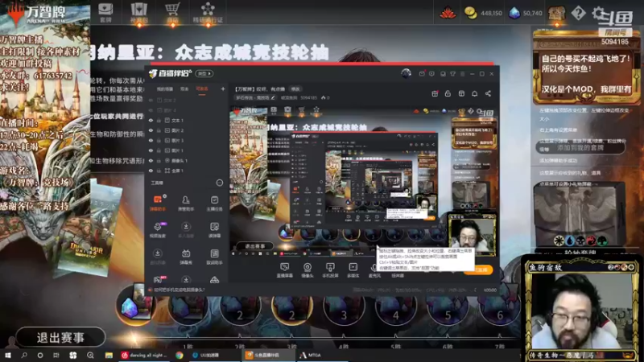Click the gem balance 50,740
644x362 pixels.
[x=526, y=13]
